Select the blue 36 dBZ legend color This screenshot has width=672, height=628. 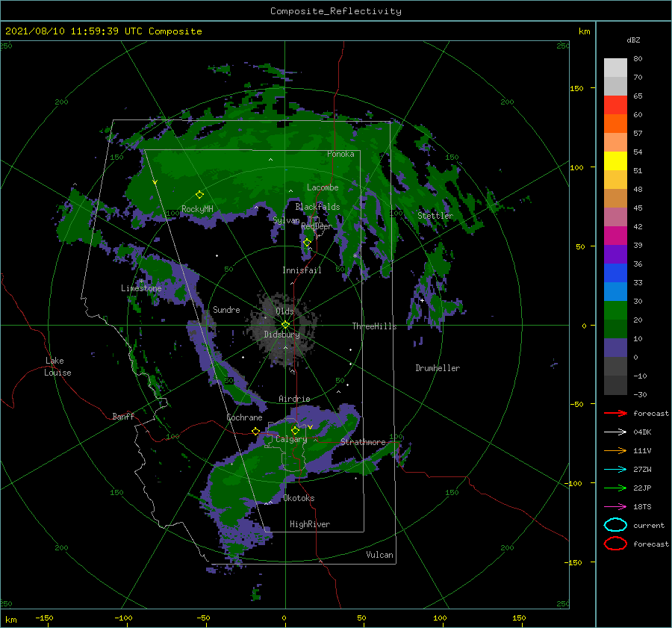[x=615, y=273]
